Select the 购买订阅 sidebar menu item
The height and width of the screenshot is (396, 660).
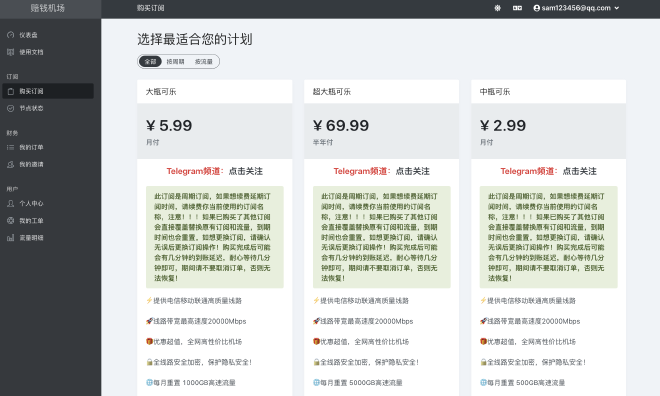48,91
